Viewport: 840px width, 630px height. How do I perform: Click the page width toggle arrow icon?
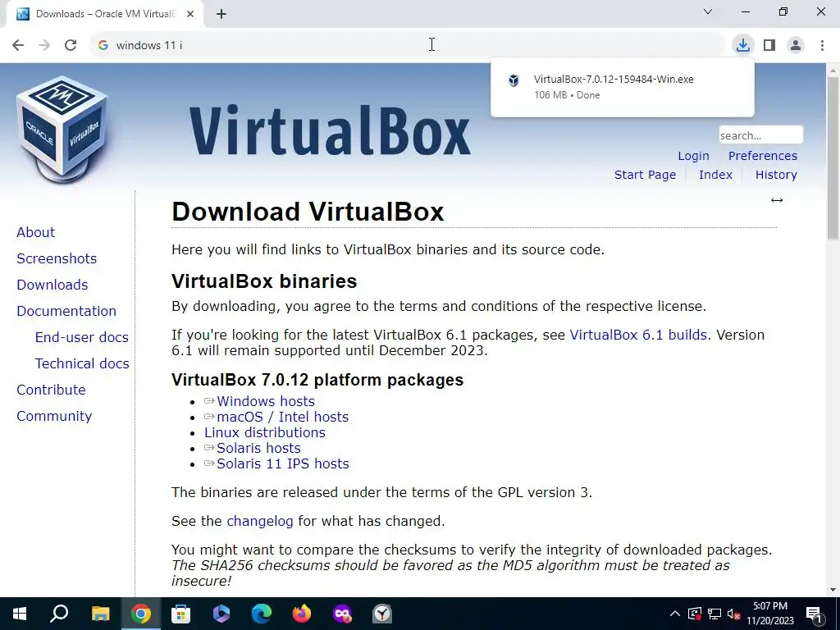pos(777,200)
